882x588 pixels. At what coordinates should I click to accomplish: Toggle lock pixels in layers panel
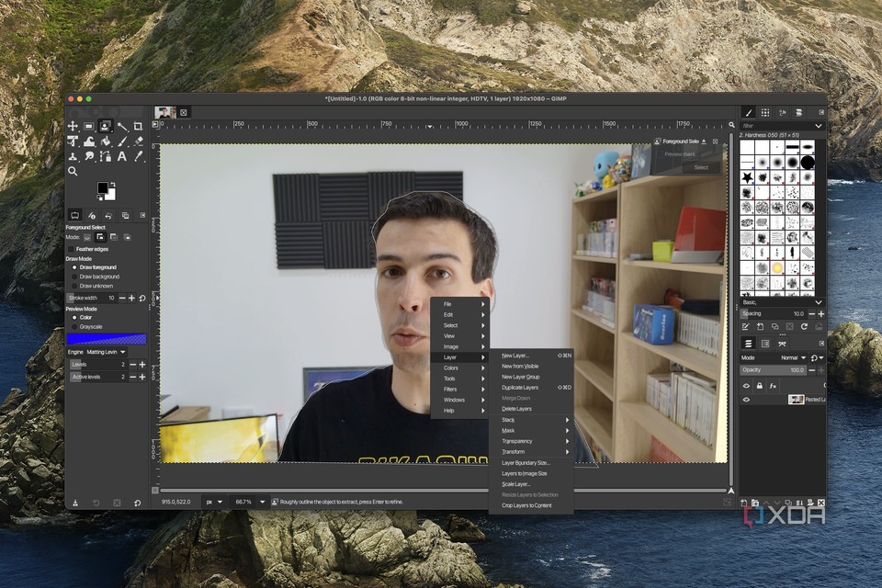pos(760,386)
